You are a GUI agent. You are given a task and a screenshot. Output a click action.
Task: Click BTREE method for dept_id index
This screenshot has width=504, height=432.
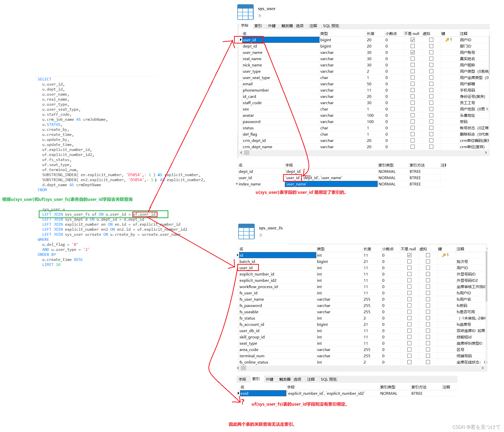click(415, 171)
